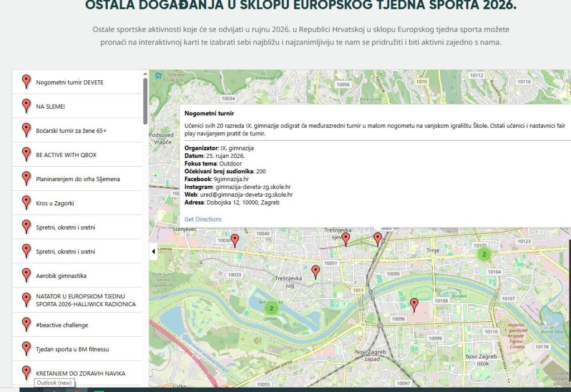
Task: Click the event list scrollbar thumb
Action: [146, 101]
